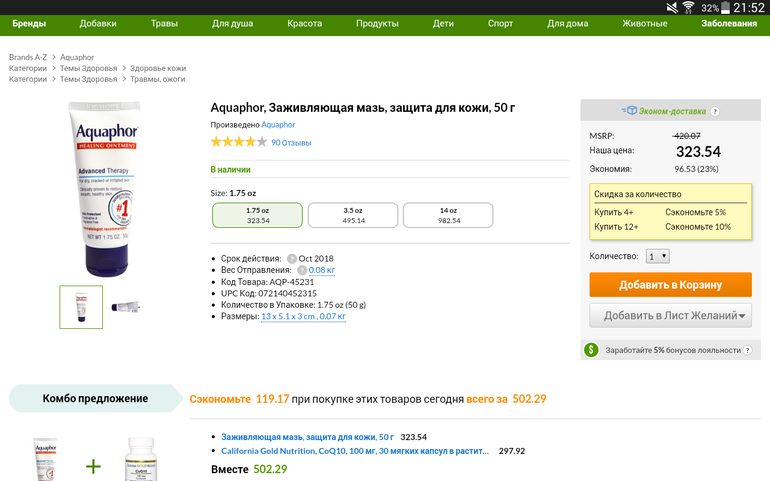Open the 90 Отзывы reviews link
The width and height of the screenshot is (770, 481).
point(291,143)
